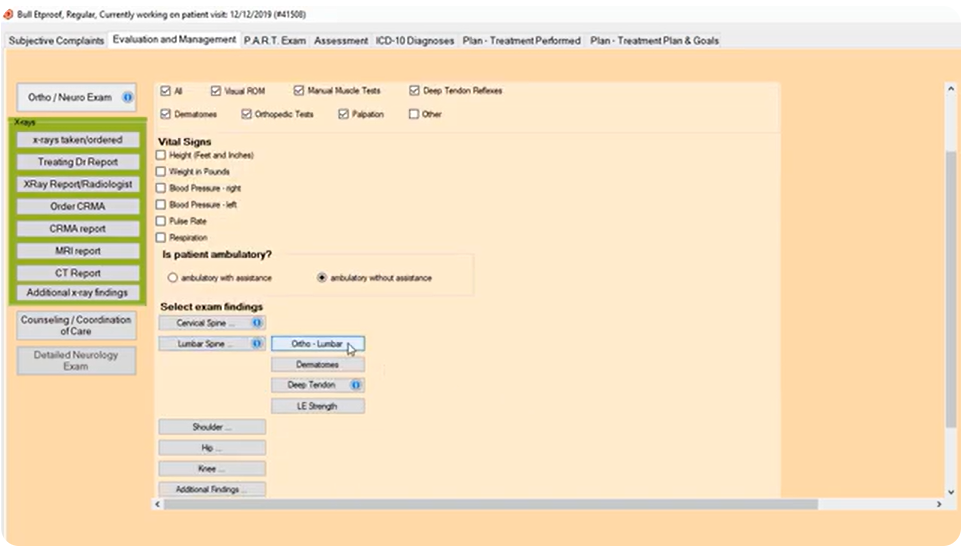The height and width of the screenshot is (550, 966).
Task: Toggle the Palpation checkbox
Action: click(343, 114)
